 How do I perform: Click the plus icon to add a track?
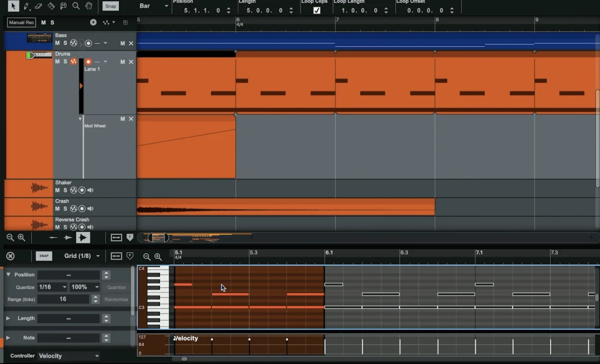click(93, 22)
